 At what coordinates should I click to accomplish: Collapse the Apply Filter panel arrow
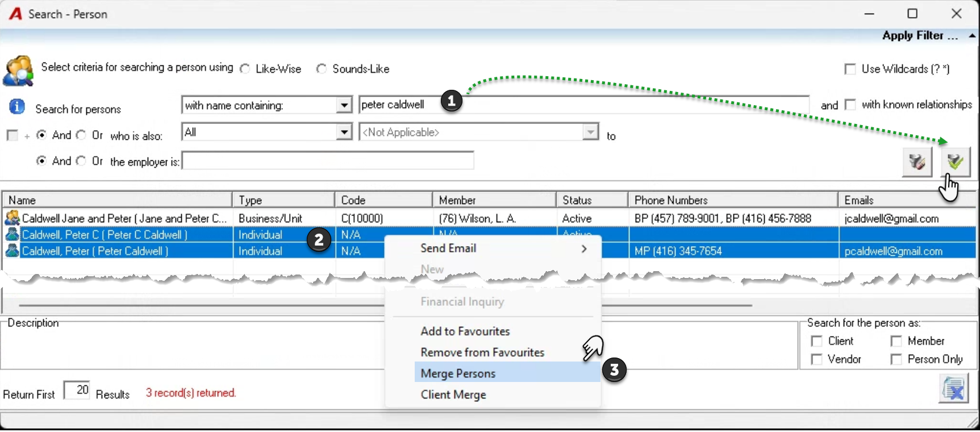click(972, 36)
